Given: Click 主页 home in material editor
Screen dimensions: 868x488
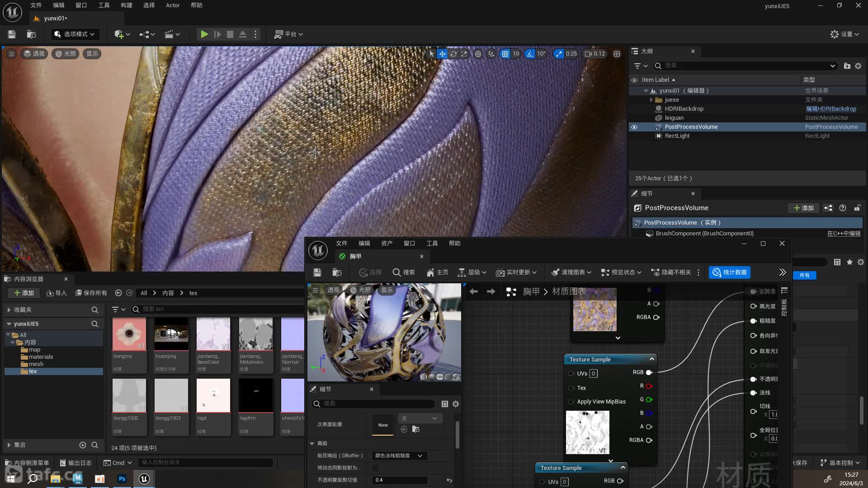Looking at the screenshot, I should coord(437,272).
